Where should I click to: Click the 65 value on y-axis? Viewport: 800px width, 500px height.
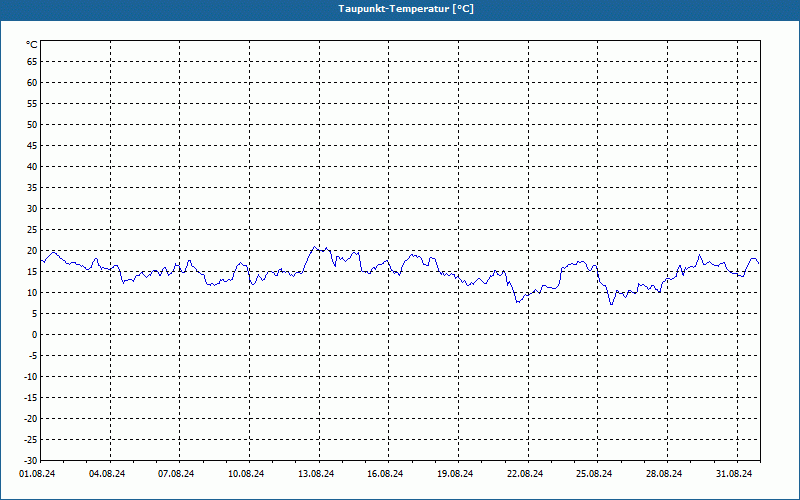coord(32,62)
